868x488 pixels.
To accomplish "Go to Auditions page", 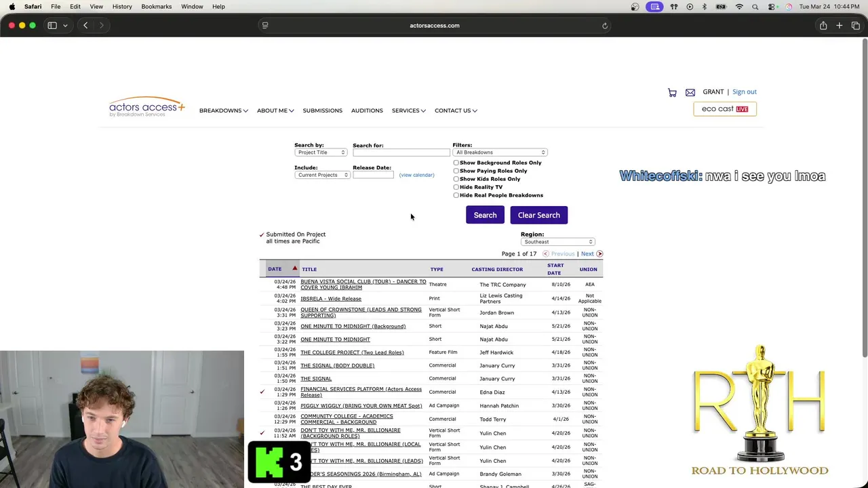I will [367, 110].
